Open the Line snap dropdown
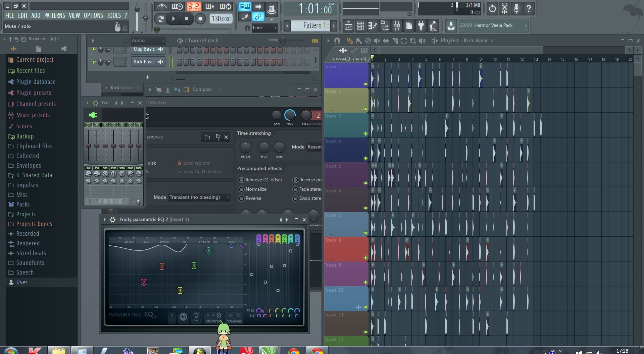Screen dimensions: 644x354 265,28
